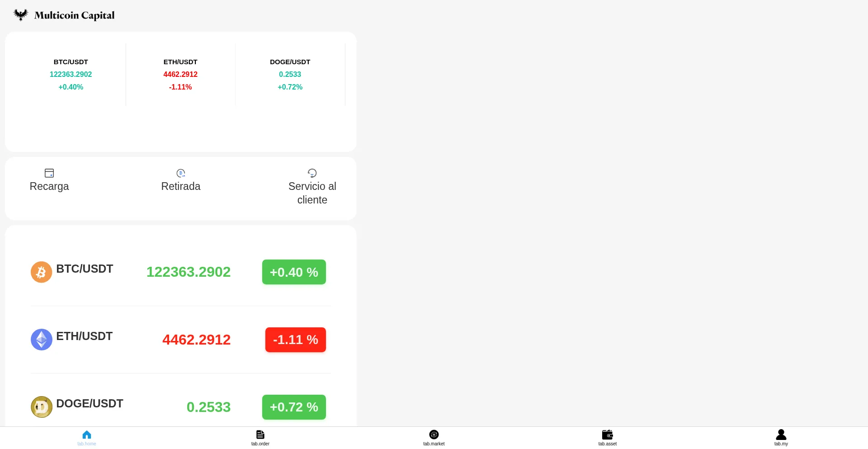Open Recarga wallet icon
This screenshot has width=868, height=449.
click(x=49, y=173)
